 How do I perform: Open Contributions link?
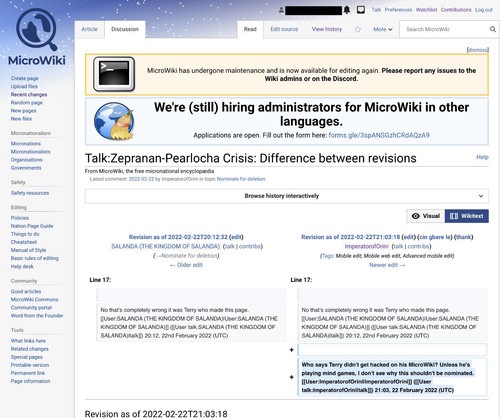click(456, 10)
